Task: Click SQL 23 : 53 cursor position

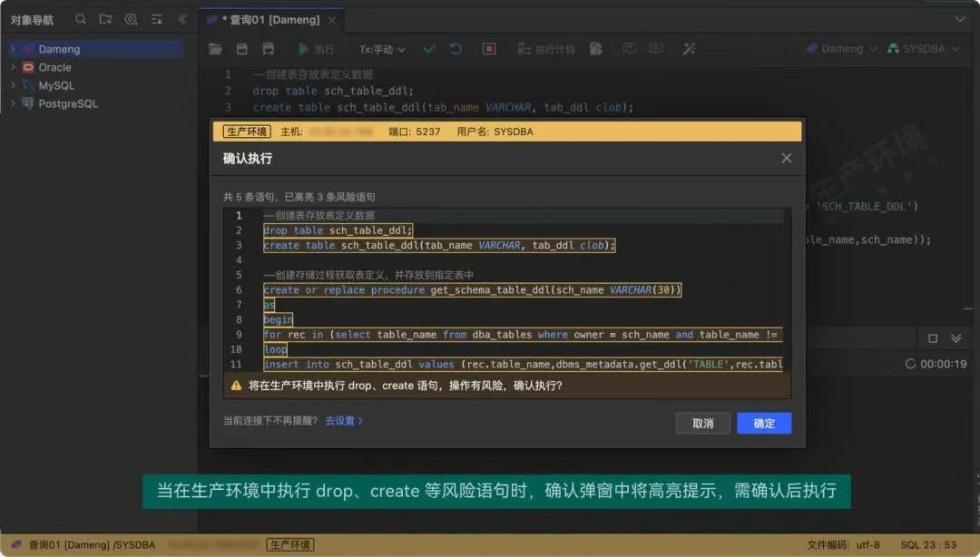Action: (x=928, y=544)
